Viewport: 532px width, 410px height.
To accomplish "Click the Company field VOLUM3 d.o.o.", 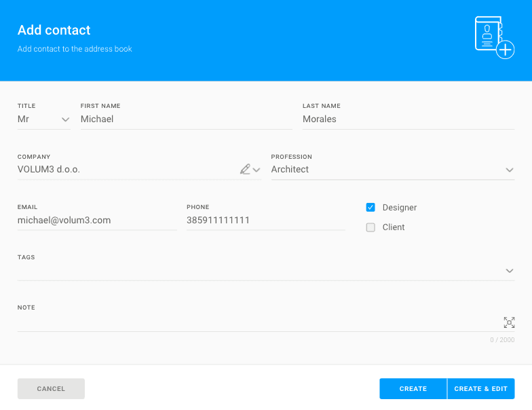I will click(126, 170).
